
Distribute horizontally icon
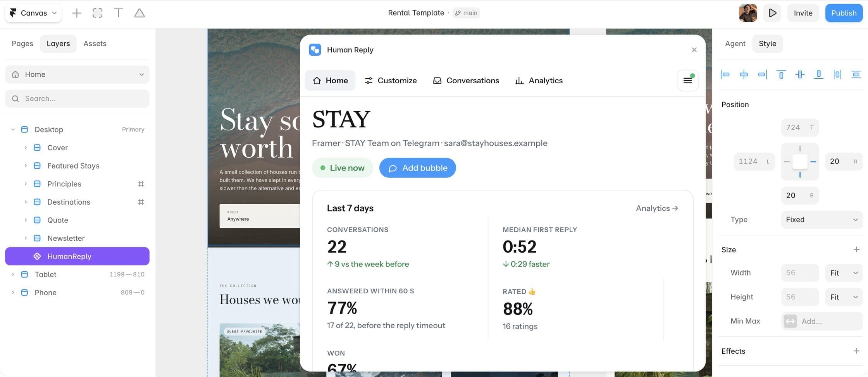click(837, 74)
